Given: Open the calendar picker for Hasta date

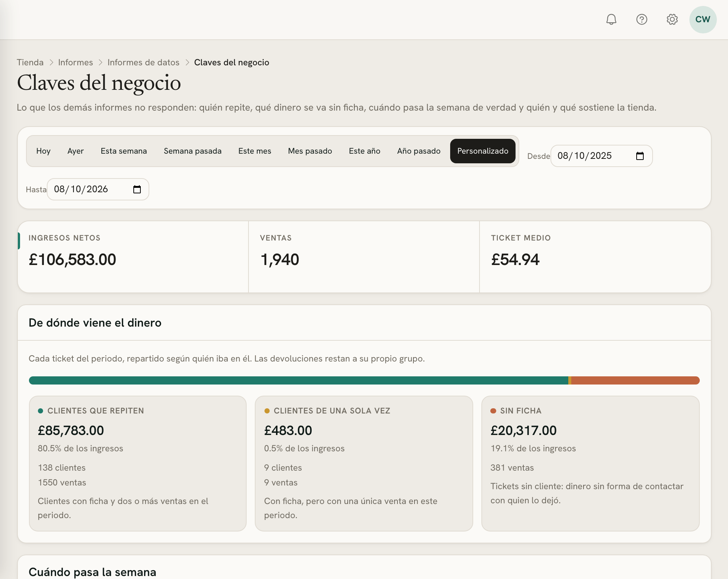Looking at the screenshot, I should pyautogui.click(x=137, y=189).
